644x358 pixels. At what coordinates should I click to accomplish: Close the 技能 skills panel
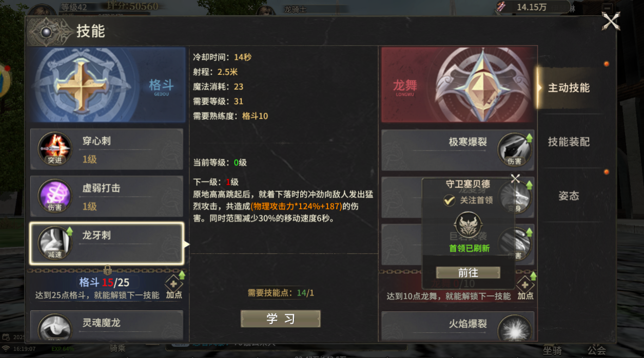tap(611, 22)
